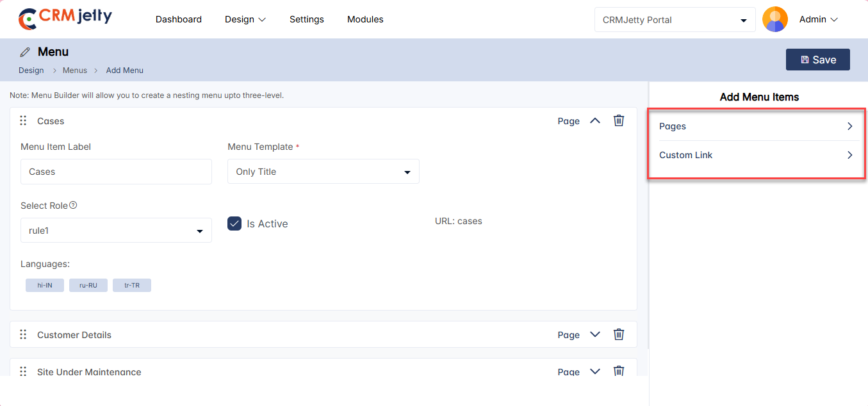Click the Admin user avatar
The height and width of the screenshot is (406, 868).
pos(774,20)
